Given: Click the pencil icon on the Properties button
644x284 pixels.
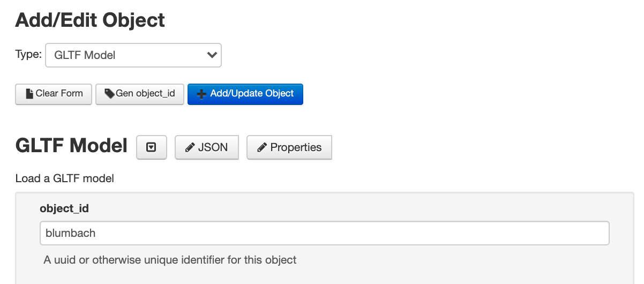Looking at the screenshot, I should tap(262, 148).
